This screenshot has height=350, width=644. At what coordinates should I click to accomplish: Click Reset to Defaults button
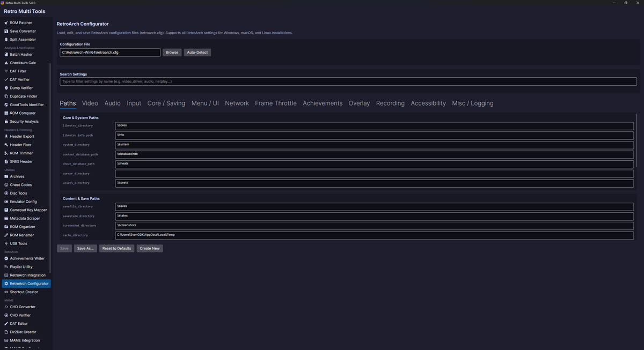click(x=117, y=248)
